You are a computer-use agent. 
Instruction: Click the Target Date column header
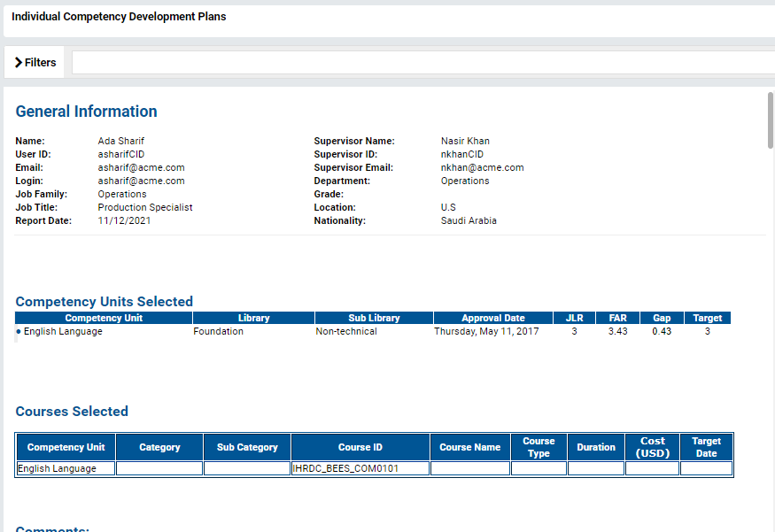pyautogui.click(x=706, y=447)
